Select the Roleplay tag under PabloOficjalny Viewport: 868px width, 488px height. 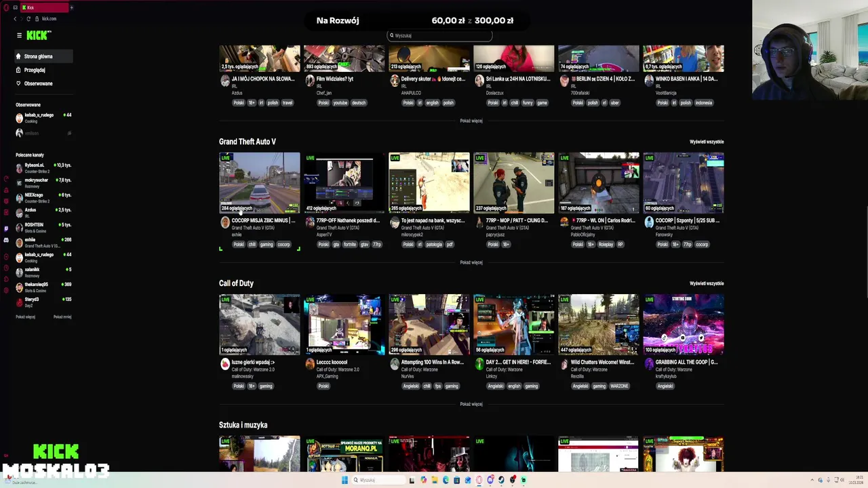[x=606, y=245]
